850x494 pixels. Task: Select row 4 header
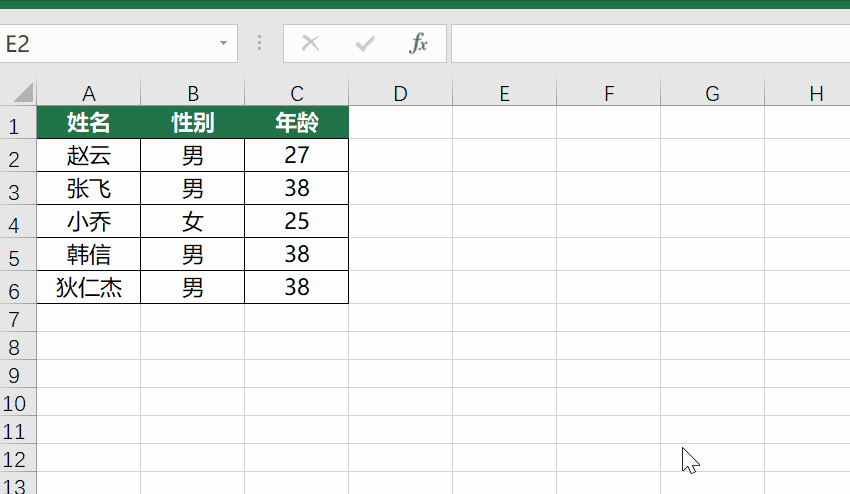[18, 222]
